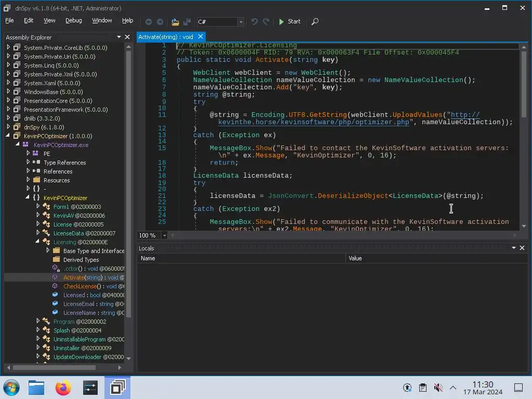Click the Undo toolbar icon
Viewport: 532px width, 399px height.
tap(255, 22)
